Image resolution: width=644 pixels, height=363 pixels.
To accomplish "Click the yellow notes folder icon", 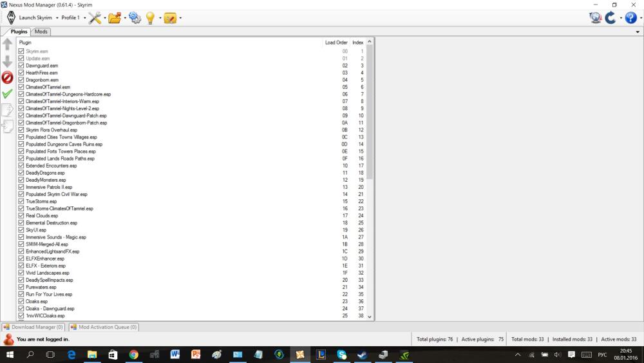I will (x=170, y=17).
